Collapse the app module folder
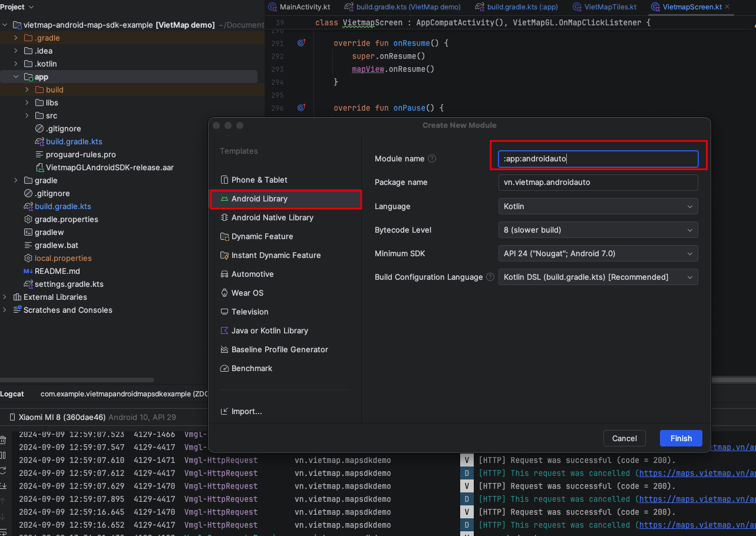The image size is (756, 536). [x=16, y=77]
